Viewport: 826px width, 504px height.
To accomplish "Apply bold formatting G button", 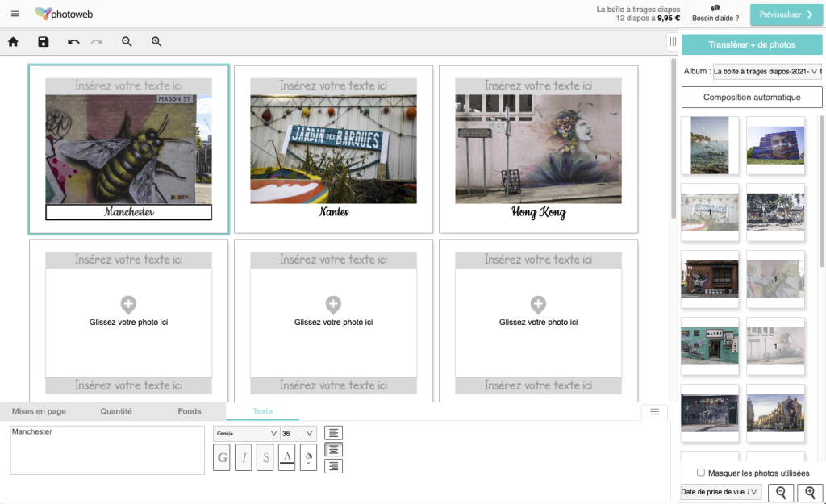I will [222, 457].
